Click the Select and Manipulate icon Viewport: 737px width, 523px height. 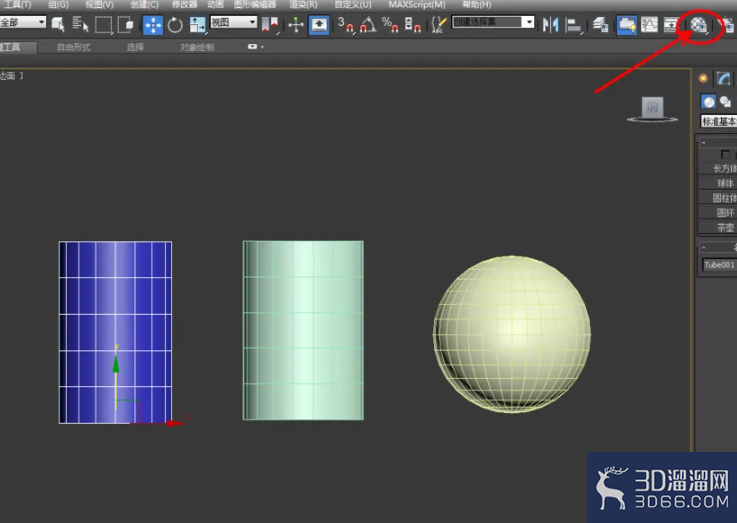(x=296, y=24)
